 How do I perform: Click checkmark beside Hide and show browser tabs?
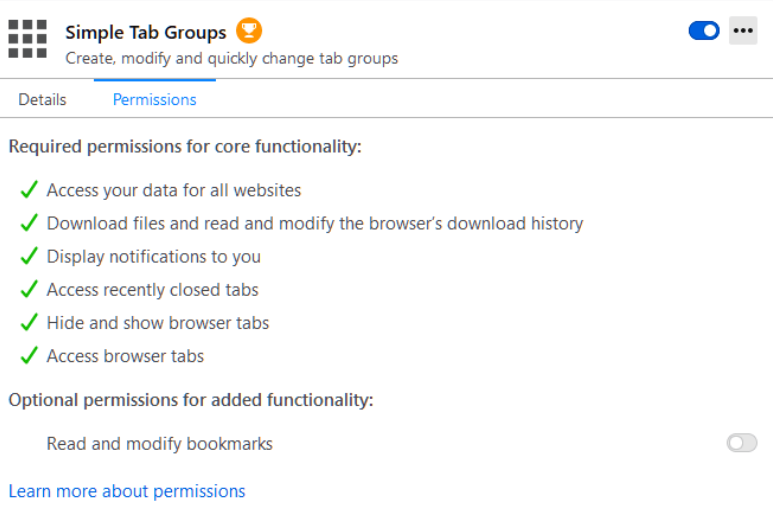tap(29, 323)
